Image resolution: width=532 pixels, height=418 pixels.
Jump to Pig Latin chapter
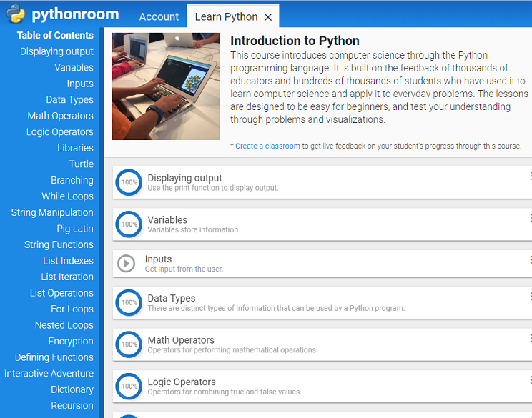point(75,229)
